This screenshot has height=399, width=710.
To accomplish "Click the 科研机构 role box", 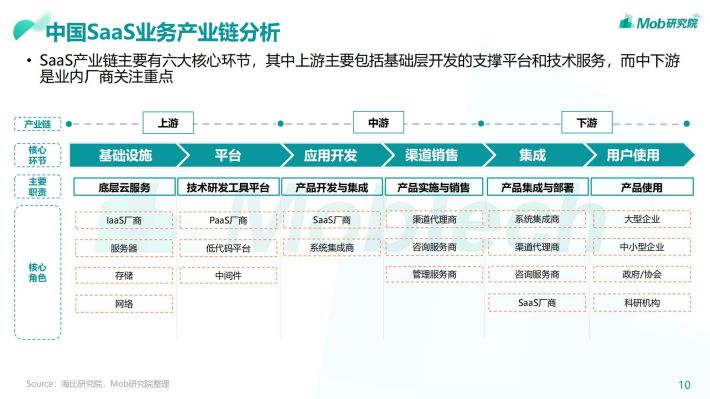I will [642, 303].
